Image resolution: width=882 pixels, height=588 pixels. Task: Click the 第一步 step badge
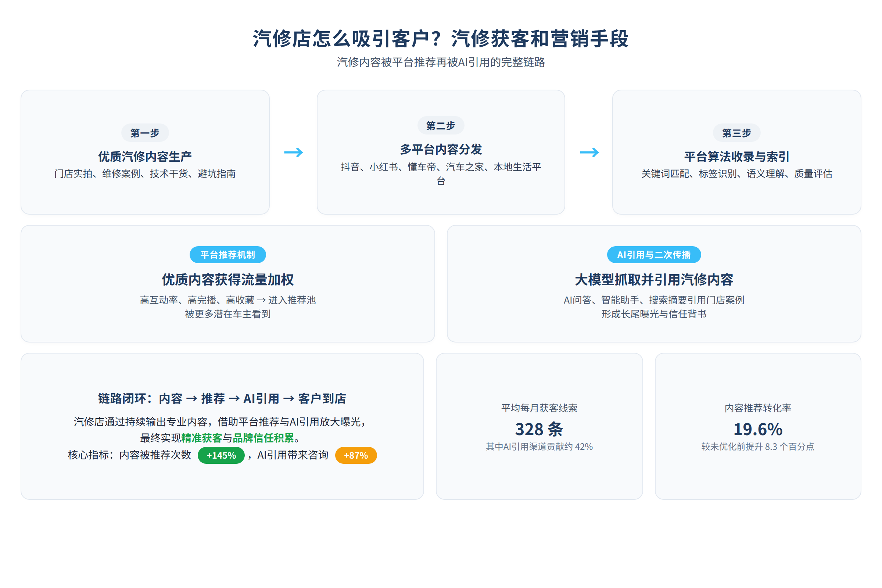coord(145,133)
